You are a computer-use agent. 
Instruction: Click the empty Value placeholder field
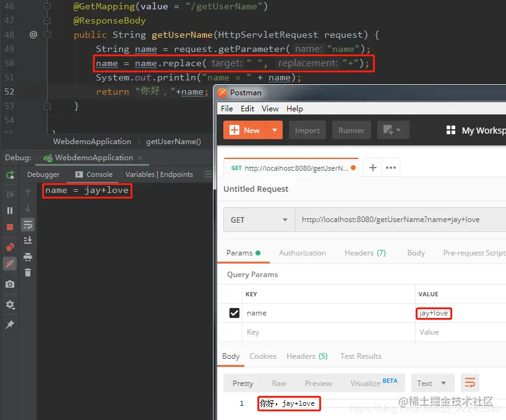click(x=460, y=332)
